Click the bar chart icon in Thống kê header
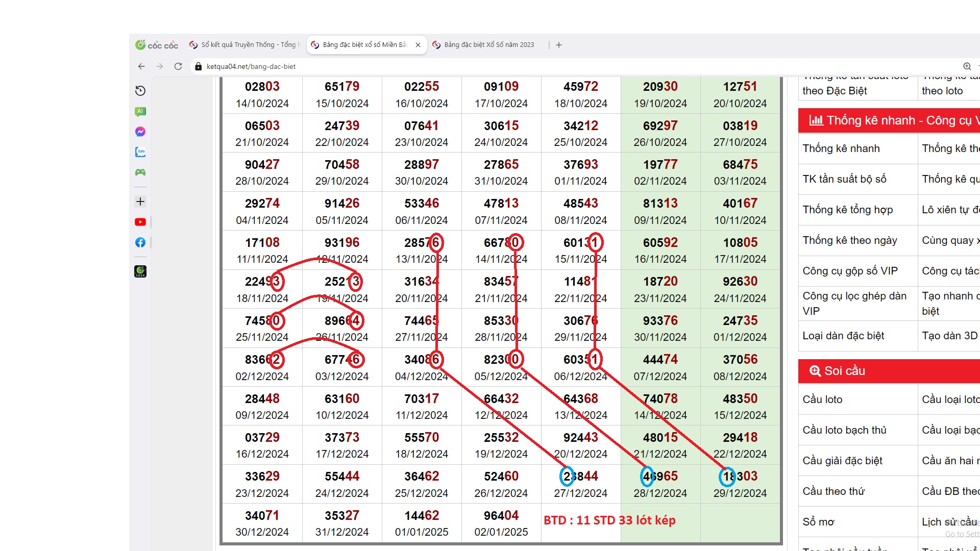The height and width of the screenshot is (551, 980). click(816, 120)
